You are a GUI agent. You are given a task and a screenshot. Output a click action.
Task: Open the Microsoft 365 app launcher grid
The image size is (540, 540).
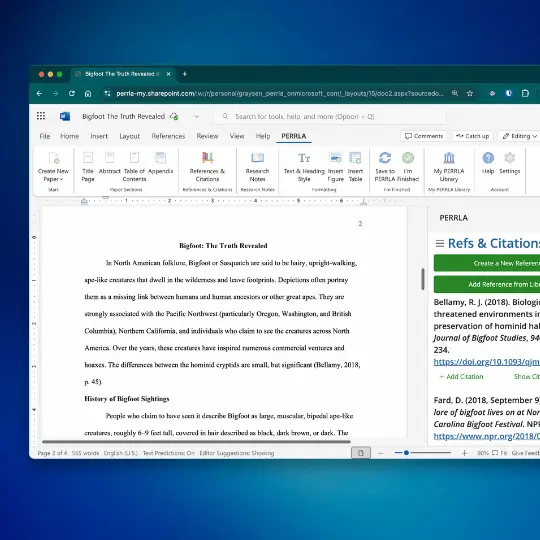click(41, 116)
